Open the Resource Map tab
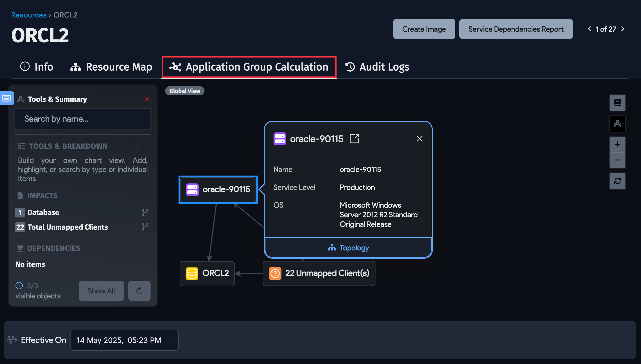Viewport: 641px width, 364px height. coord(111,67)
